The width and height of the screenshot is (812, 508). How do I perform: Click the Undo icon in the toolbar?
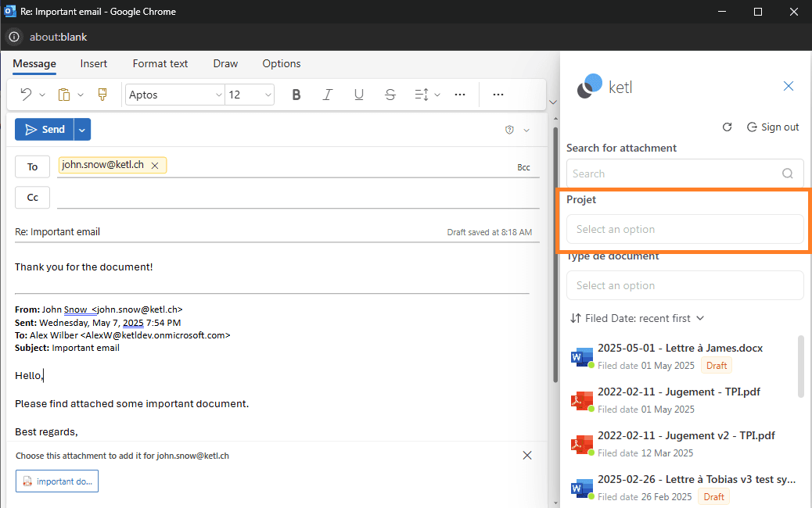point(26,95)
